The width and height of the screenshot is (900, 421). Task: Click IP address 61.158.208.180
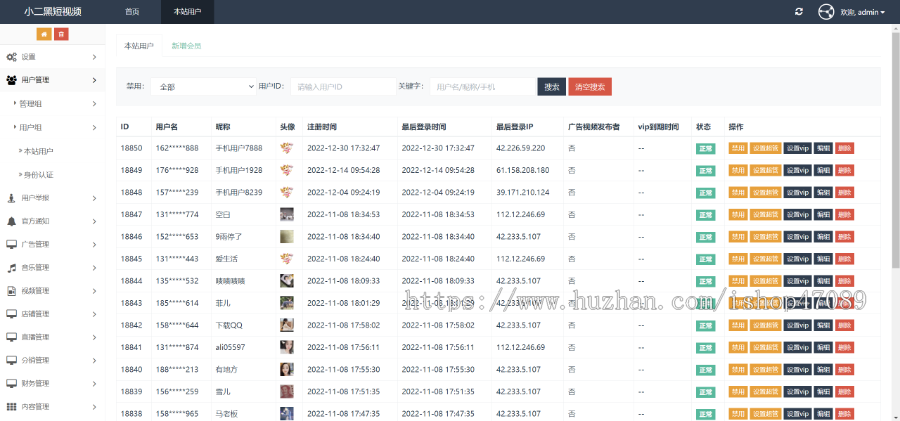coord(523,170)
